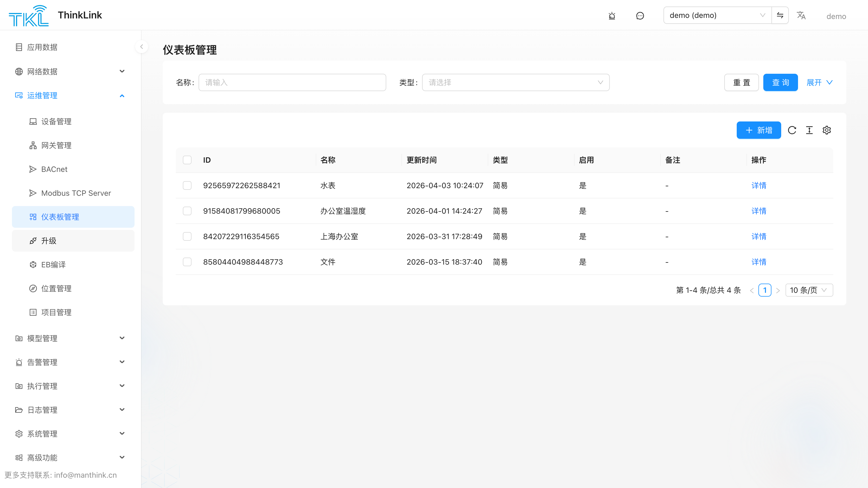Click the 设备管理 laptop icon
The width and height of the screenshot is (868, 488).
point(33,121)
